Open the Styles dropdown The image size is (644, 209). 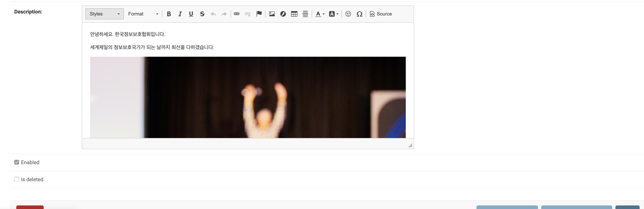coord(104,14)
